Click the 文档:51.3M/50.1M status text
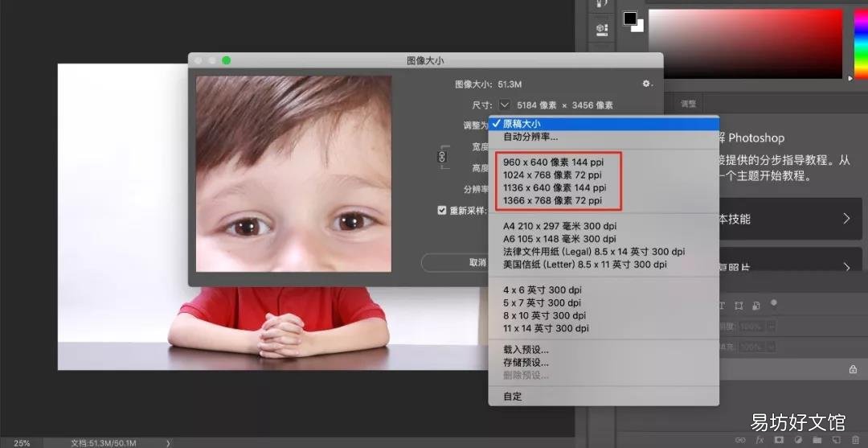 pos(104,443)
